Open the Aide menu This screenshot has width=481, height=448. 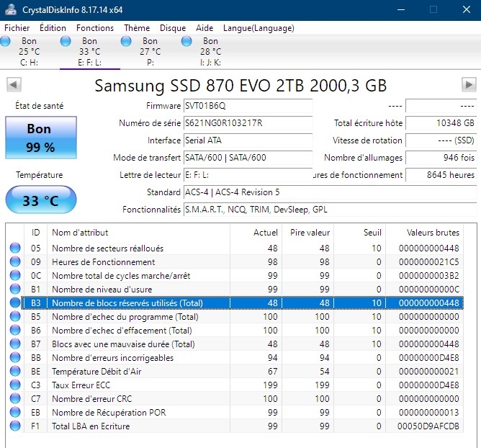204,28
